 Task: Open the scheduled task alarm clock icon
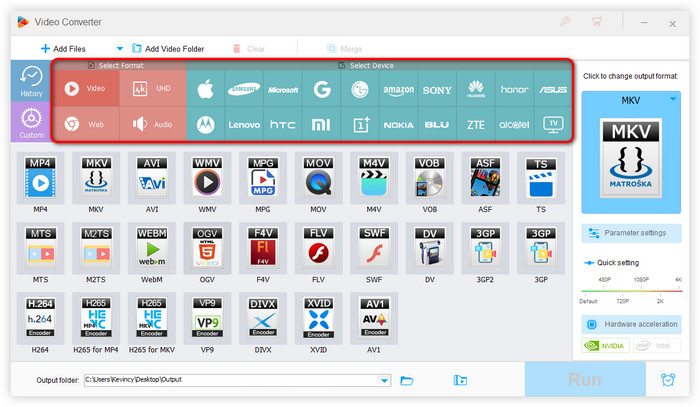(x=668, y=380)
